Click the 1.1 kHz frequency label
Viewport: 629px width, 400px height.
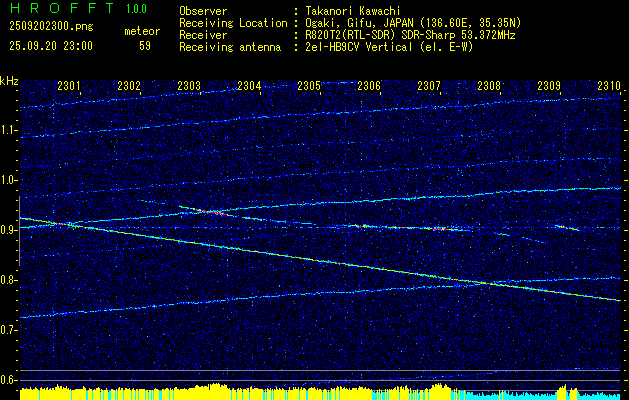click(x=8, y=130)
